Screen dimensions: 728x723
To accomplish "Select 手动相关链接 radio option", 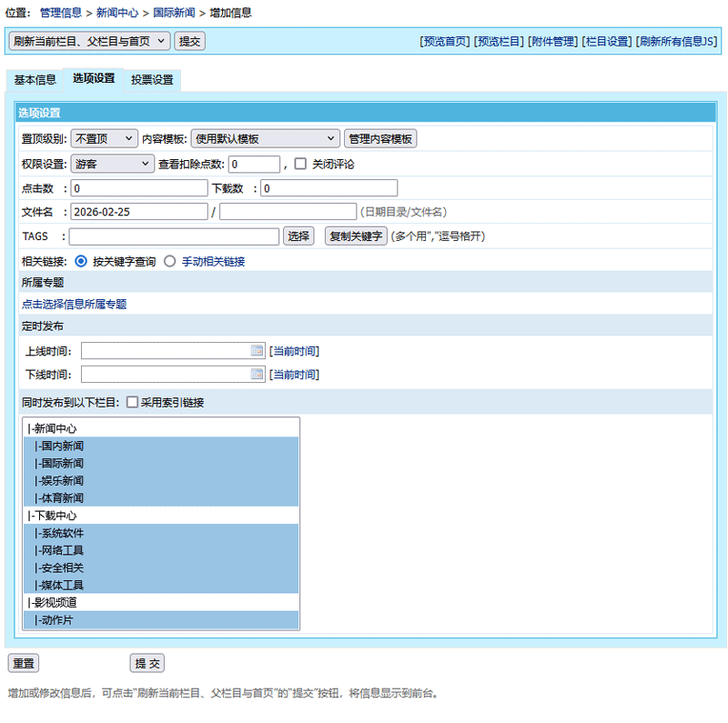I will point(169,261).
